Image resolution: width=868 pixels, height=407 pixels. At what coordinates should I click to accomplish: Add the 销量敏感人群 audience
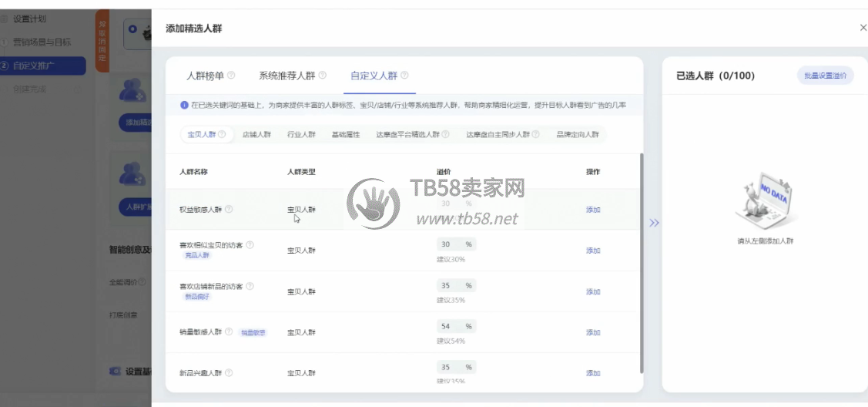click(x=593, y=332)
